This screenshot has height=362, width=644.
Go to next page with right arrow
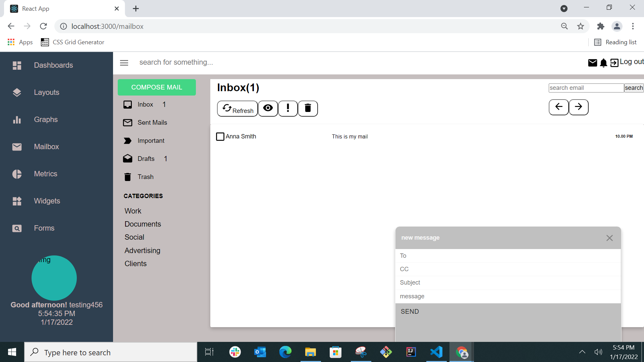[x=579, y=107]
